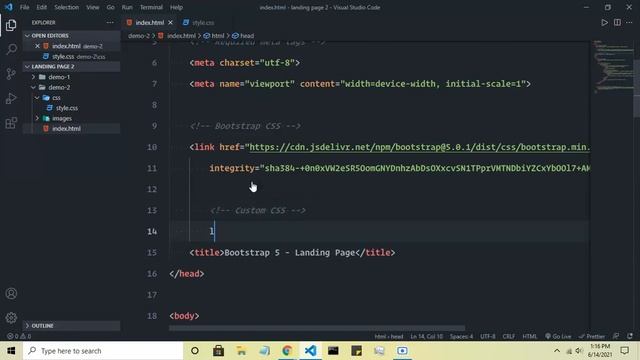Click the Go Live server button
640x360 pixels.
coord(558,336)
